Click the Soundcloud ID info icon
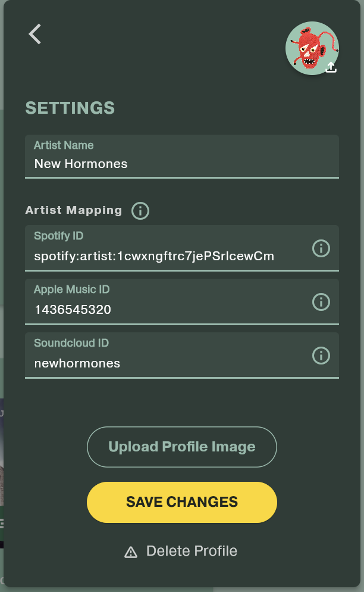The width and height of the screenshot is (364, 592). pyautogui.click(x=321, y=356)
